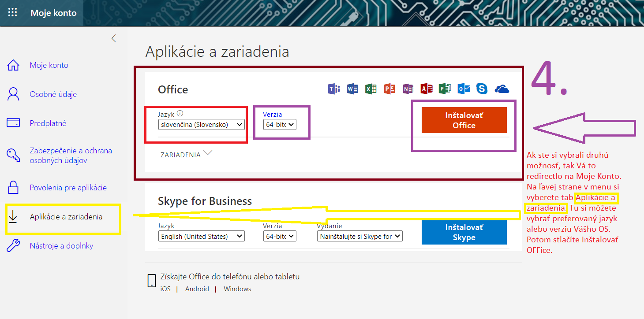Click the Inštalovať Office button
644x319 pixels.
(464, 120)
